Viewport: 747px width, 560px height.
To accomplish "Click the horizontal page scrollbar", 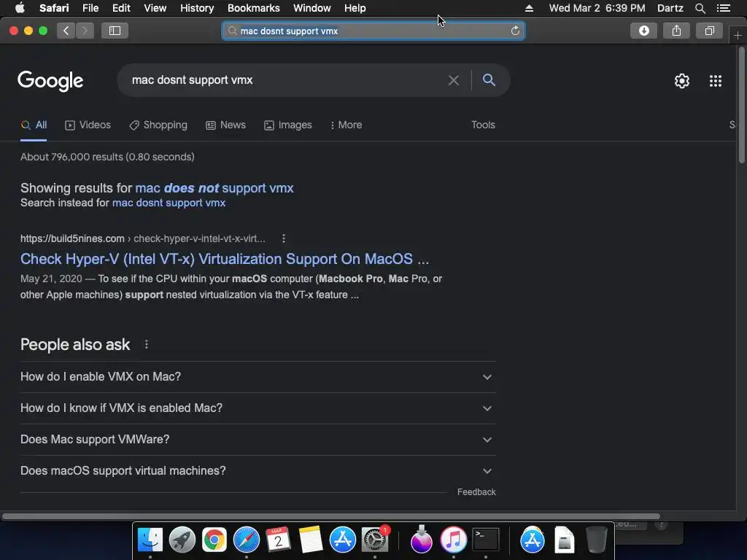I will pyautogui.click(x=330, y=516).
